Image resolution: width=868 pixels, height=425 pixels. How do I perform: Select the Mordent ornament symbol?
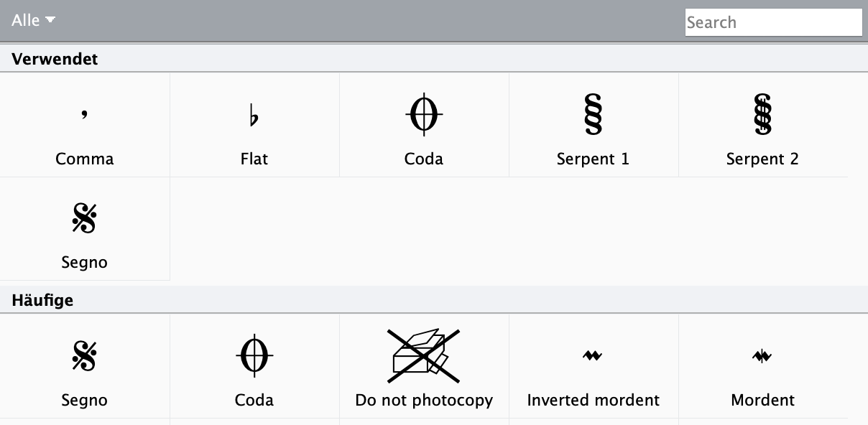click(x=763, y=366)
